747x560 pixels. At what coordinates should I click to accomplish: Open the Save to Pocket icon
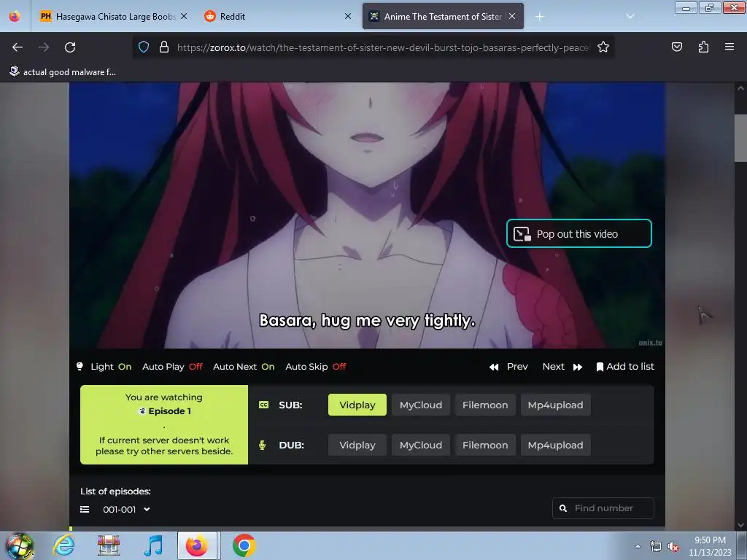coord(676,47)
